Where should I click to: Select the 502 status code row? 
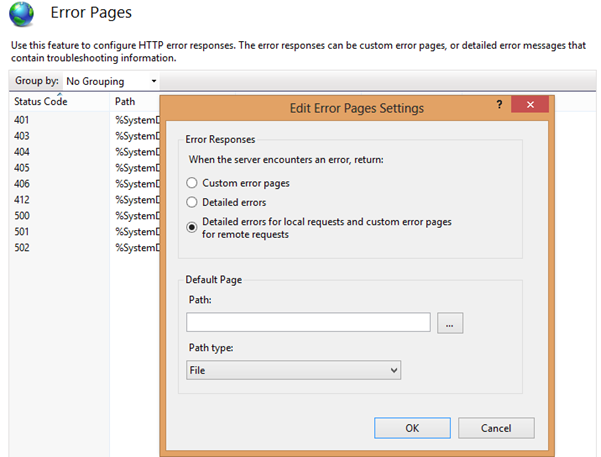(x=22, y=247)
